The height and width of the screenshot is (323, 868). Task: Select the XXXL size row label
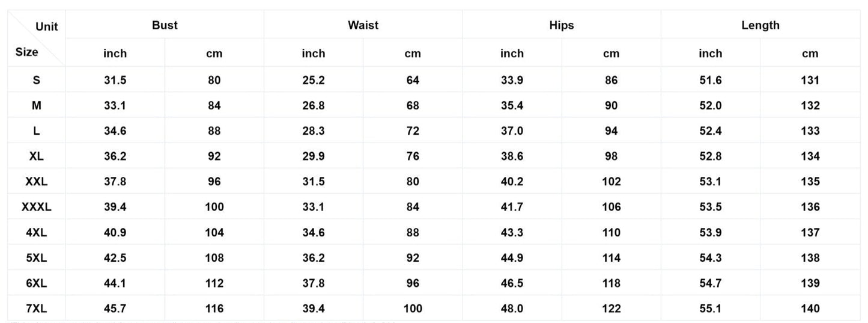pyautogui.click(x=37, y=207)
